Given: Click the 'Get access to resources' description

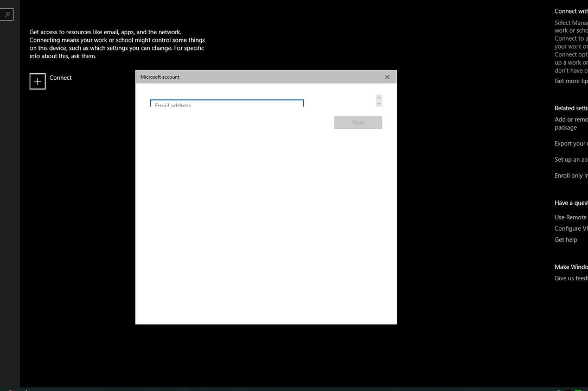Looking at the screenshot, I should pyautogui.click(x=117, y=45).
